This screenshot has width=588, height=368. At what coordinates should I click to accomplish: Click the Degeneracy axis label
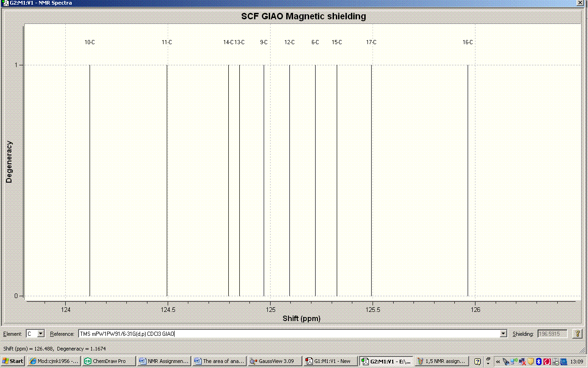(x=9, y=162)
